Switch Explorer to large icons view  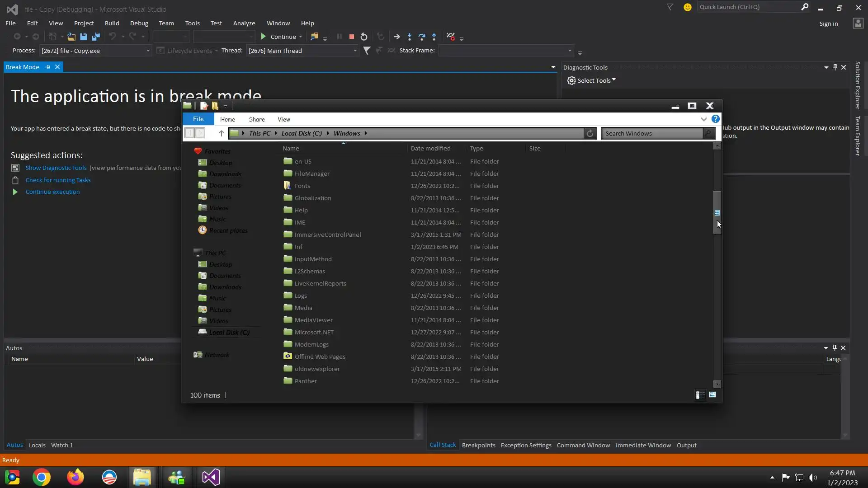pos(712,395)
